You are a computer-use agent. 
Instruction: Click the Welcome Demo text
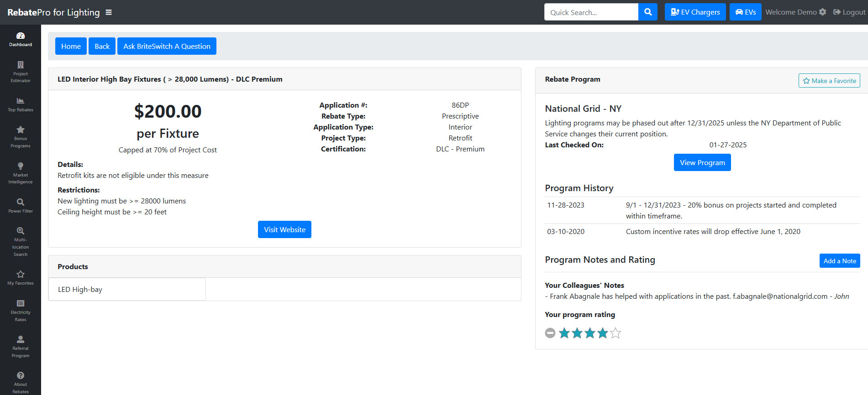pos(791,12)
